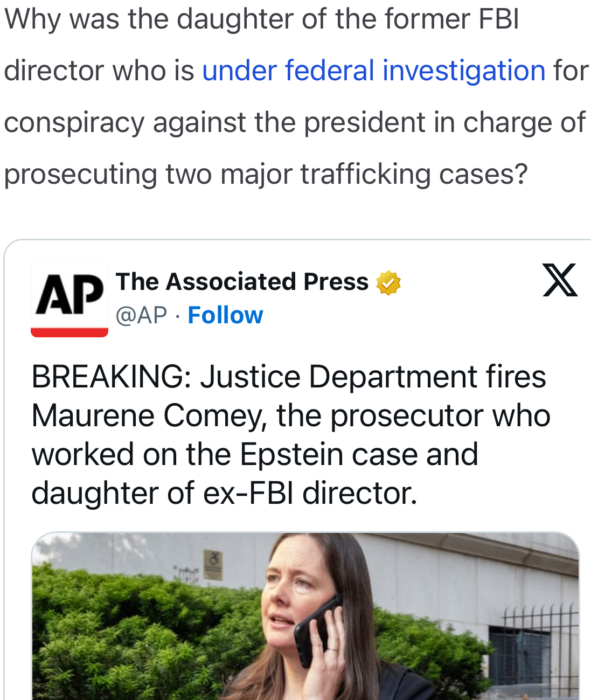Click "Justice Department fires" in the tweet
This screenshot has width=591, height=700.
[373, 376]
